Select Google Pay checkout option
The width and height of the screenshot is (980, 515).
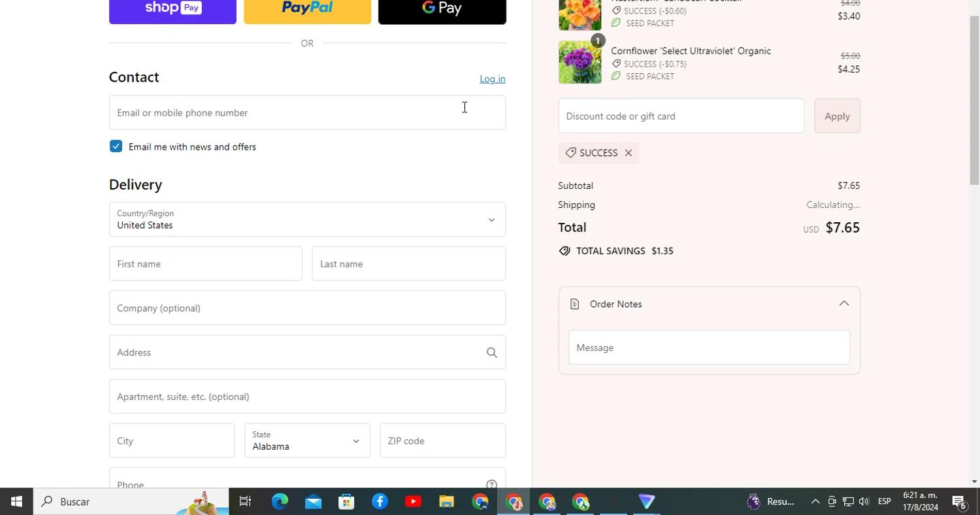(x=442, y=12)
